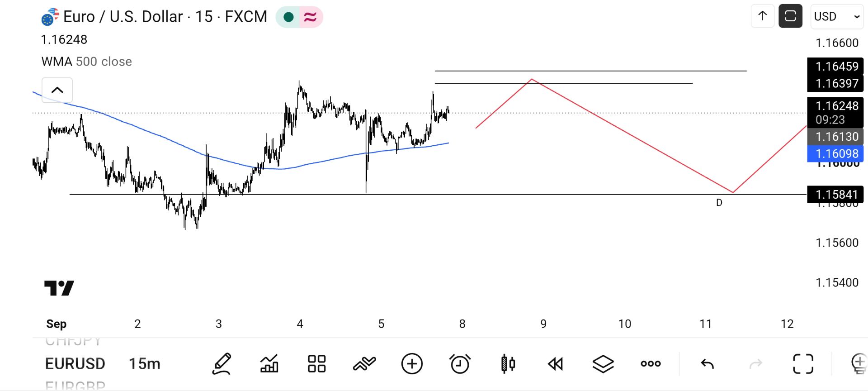Viewport: 868px width, 391px height.
Task: Open the USD currency dropdown
Action: pos(837,16)
